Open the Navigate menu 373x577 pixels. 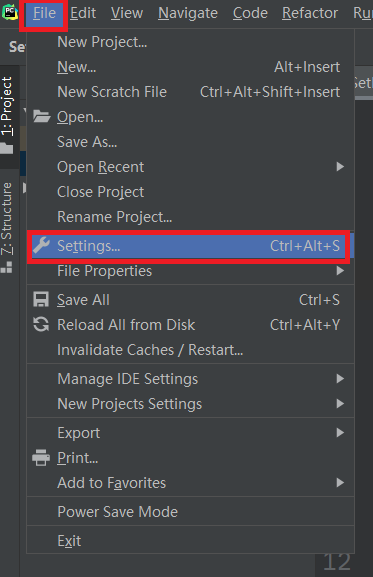coord(188,13)
